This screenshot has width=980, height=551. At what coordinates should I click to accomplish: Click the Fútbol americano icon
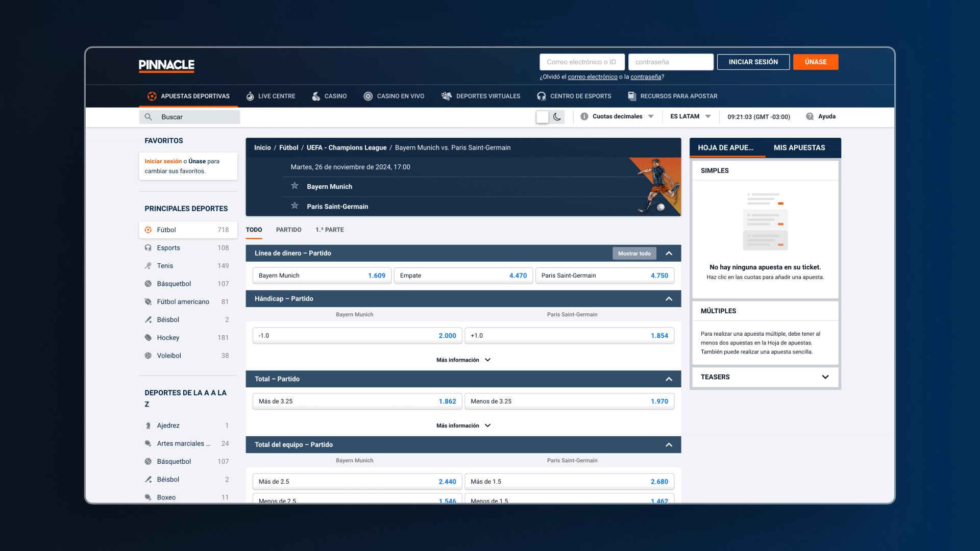148,302
